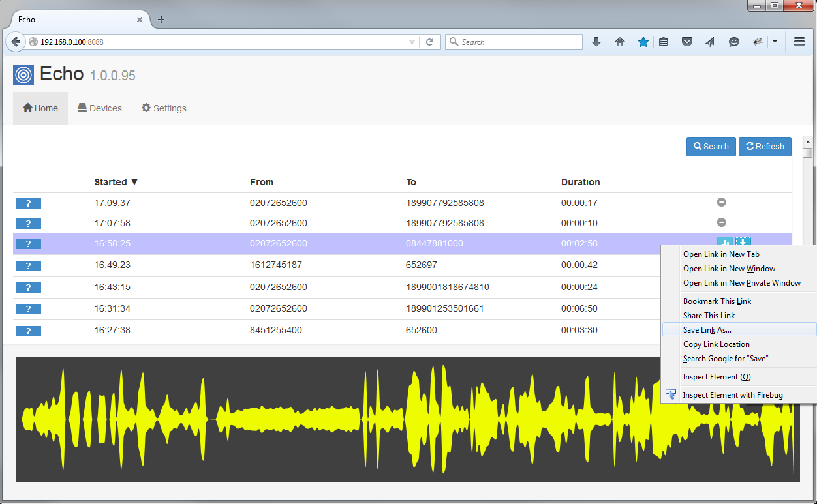Click the circle icon for the 17:09:37 call

pyautogui.click(x=722, y=202)
